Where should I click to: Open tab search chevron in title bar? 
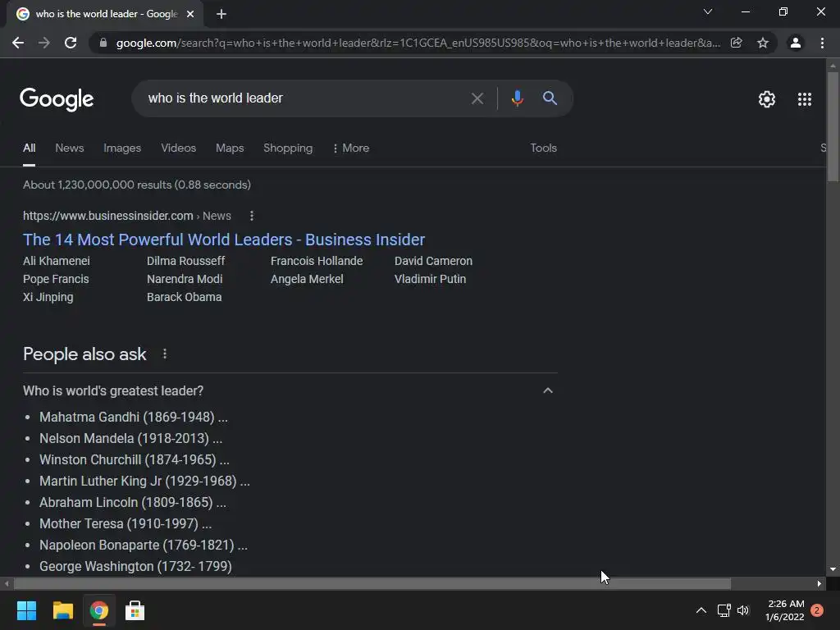[x=708, y=11]
